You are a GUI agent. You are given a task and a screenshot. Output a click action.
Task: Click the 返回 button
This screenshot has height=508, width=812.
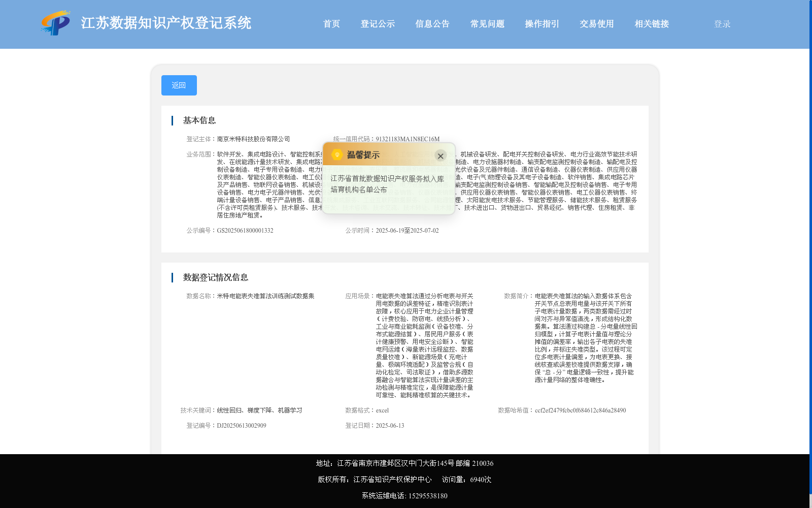[x=179, y=85]
